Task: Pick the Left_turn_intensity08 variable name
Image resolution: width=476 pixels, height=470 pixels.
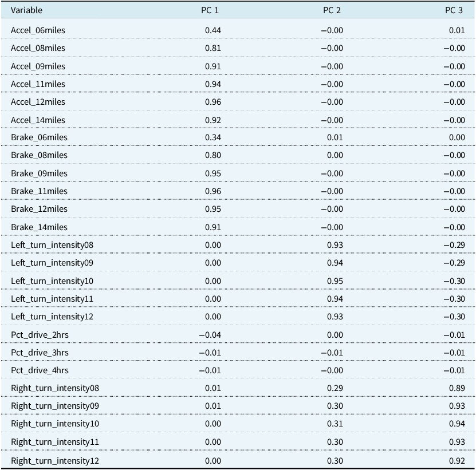Action: tap(52, 245)
